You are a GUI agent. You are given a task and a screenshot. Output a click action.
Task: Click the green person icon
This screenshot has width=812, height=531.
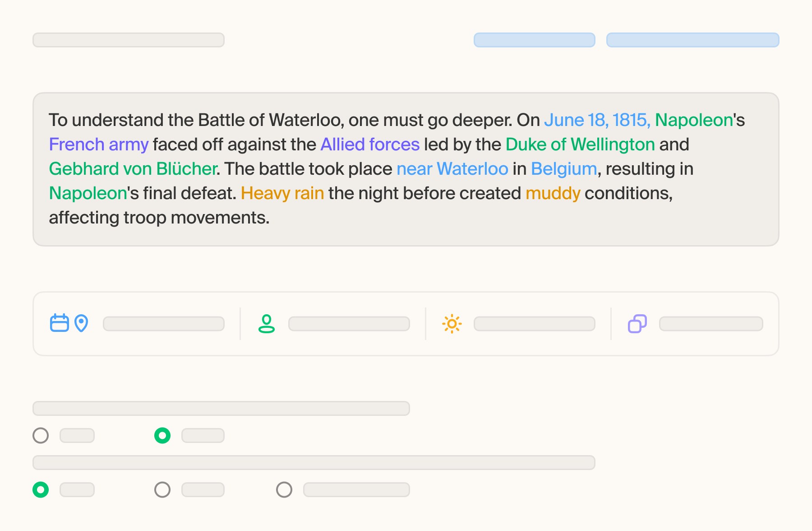266,324
